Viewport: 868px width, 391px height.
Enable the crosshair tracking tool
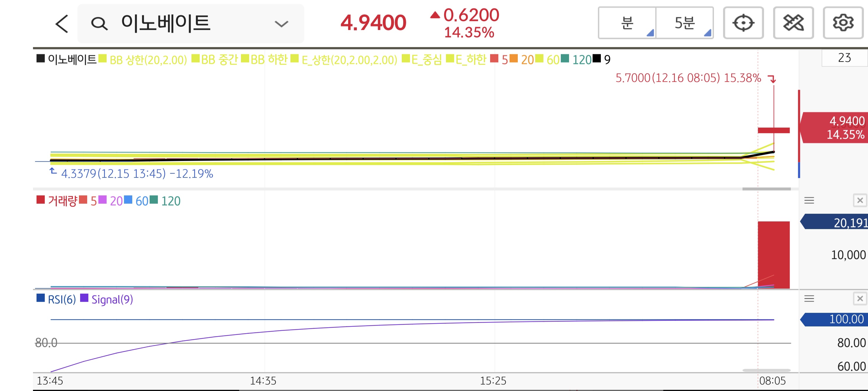(743, 23)
